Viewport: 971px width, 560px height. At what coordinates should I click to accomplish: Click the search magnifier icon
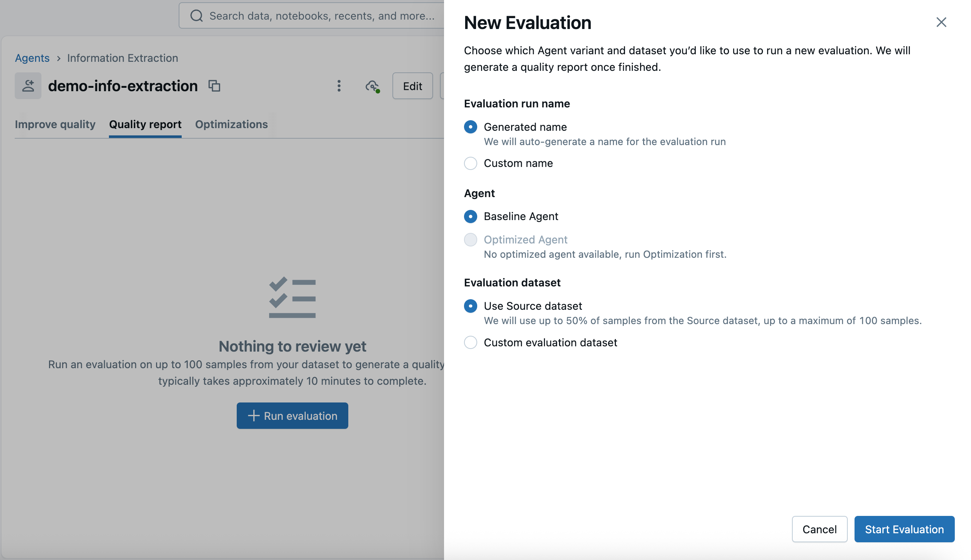[x=196, y=16]
